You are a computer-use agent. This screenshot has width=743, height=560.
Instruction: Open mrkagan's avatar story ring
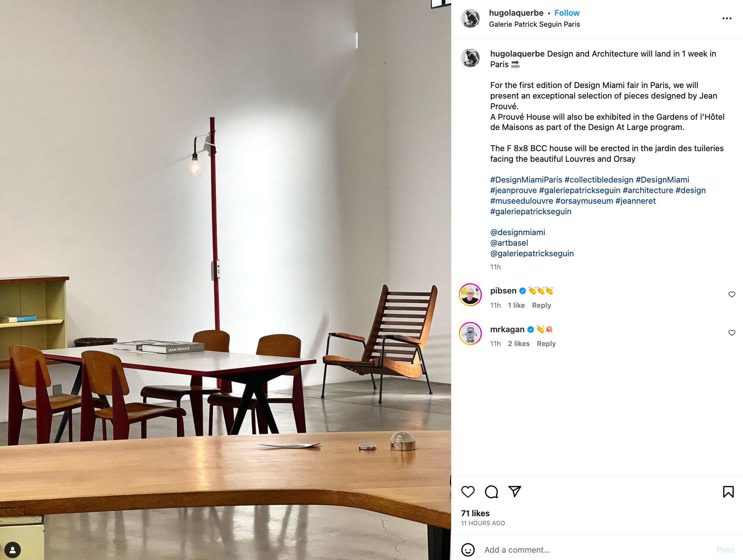coord(470,333)
